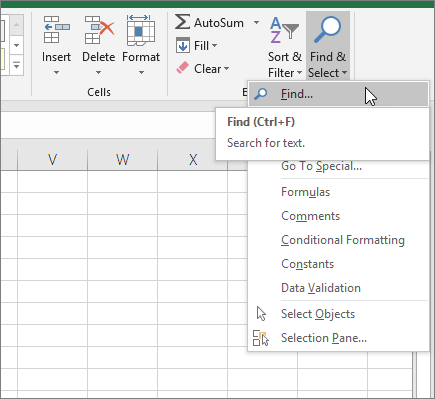Viewport: 435px width, 399px height.
Task: Open the AutoSum dropdown arrow
Action: [256, 23]
